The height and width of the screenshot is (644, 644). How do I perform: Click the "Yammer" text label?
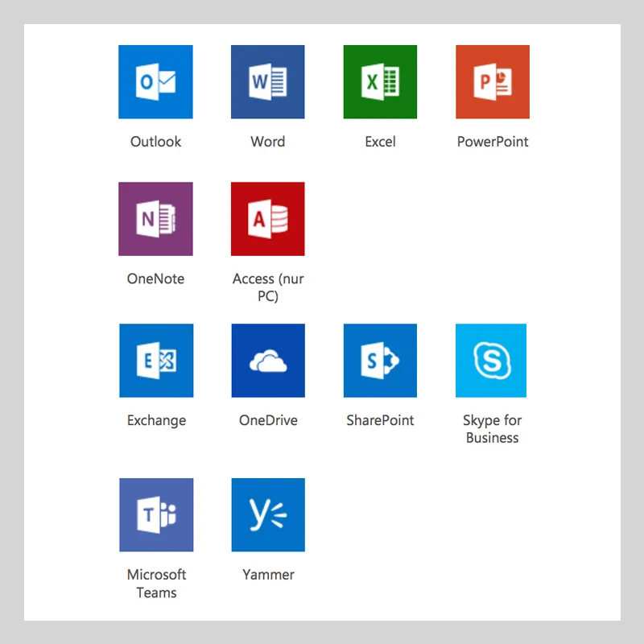[268, 575]
